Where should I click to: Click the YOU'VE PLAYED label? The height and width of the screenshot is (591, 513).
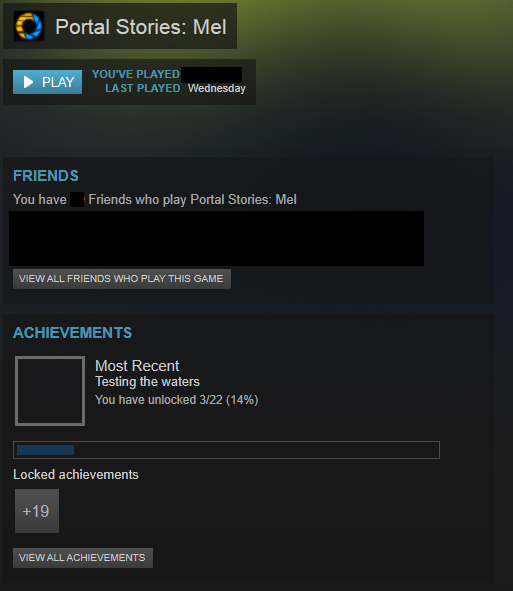click(136, 74)
